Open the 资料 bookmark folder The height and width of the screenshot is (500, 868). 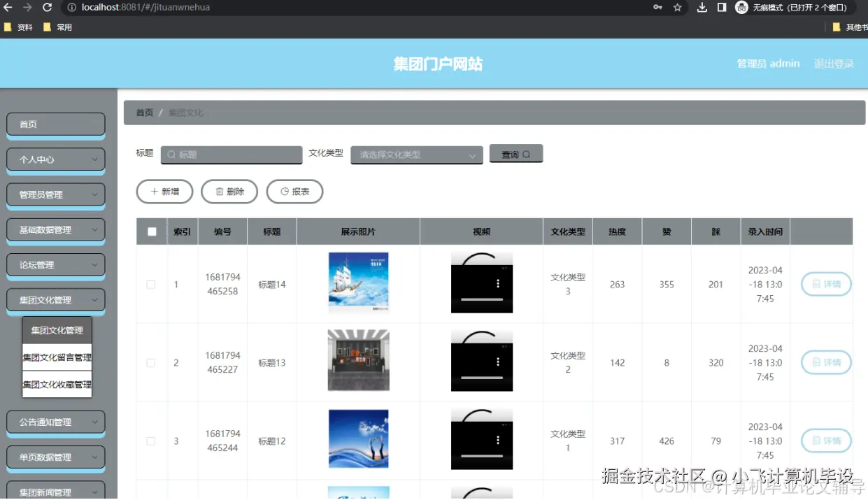coord(19,27)
